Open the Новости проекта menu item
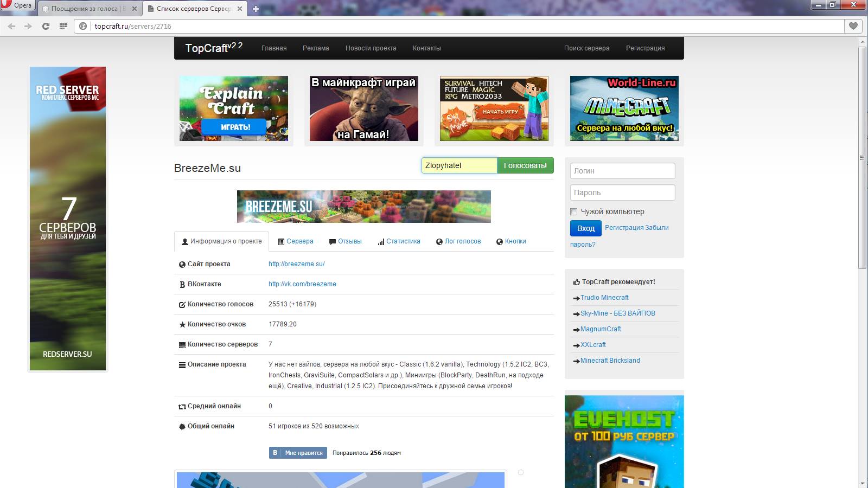The height and width of the screenshot is (488, 868). click(371, 48)
